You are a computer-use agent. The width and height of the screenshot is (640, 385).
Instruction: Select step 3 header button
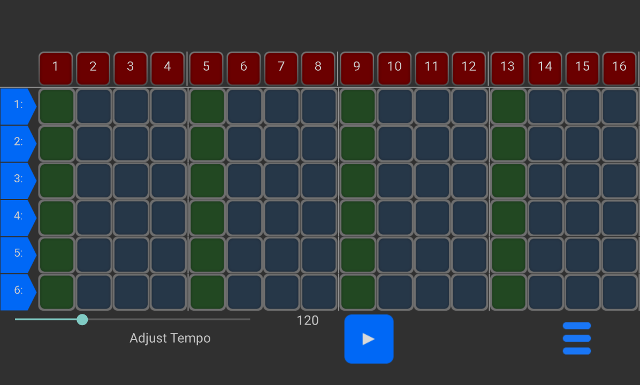tap(130, 68)
